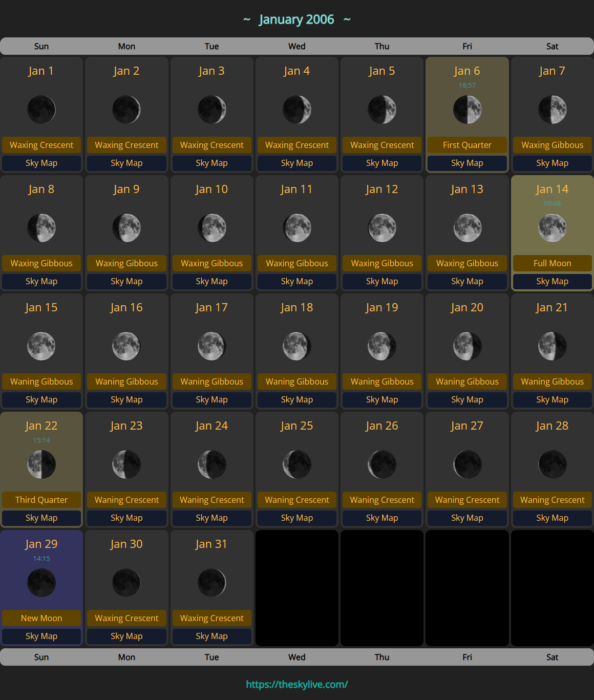Click the moon phase image for Jan 18
This screenshot has height=700, width=594.
297,346
